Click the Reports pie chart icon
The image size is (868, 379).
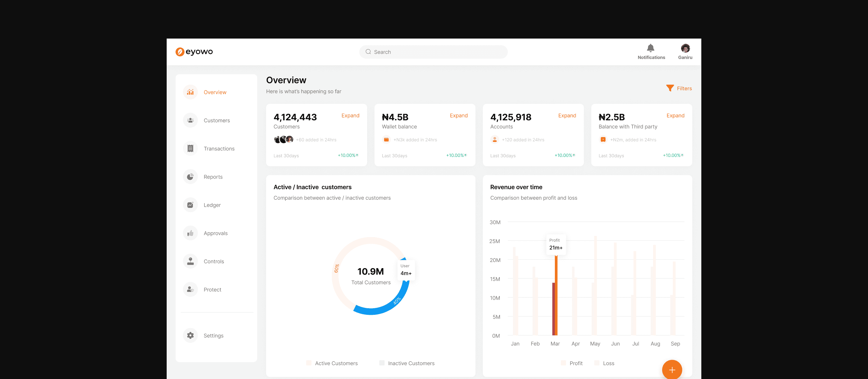(x=190, y=177)
